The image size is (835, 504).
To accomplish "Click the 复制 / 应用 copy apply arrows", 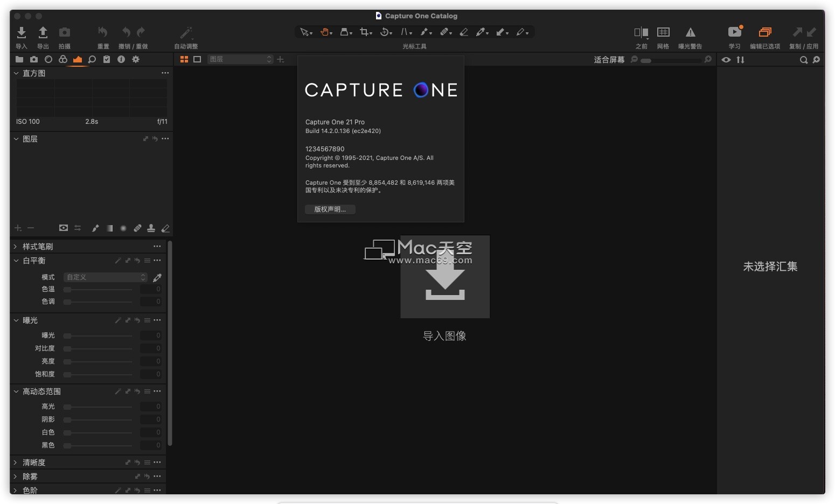I will 804,32.
